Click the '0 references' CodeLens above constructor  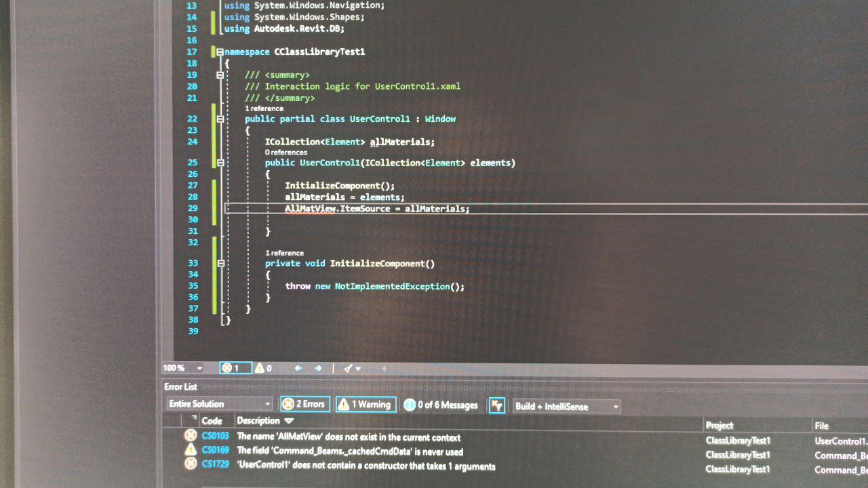point(286,152)
